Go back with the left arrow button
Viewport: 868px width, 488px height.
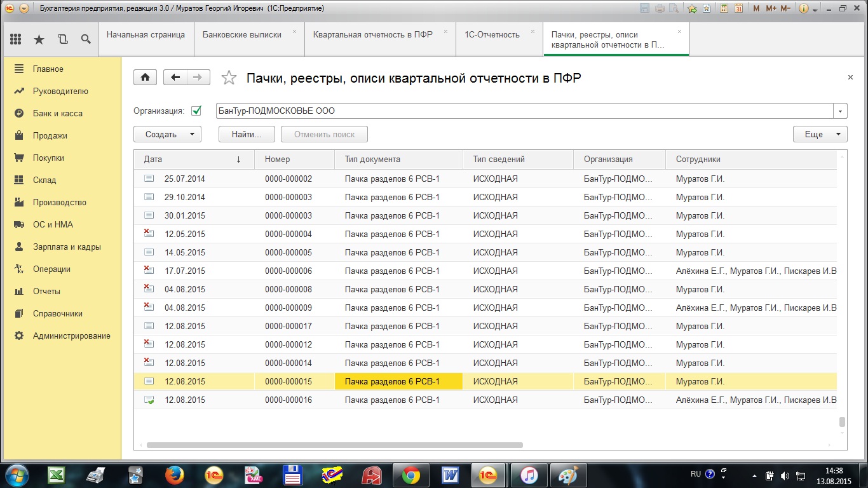(x=175, y=78)
